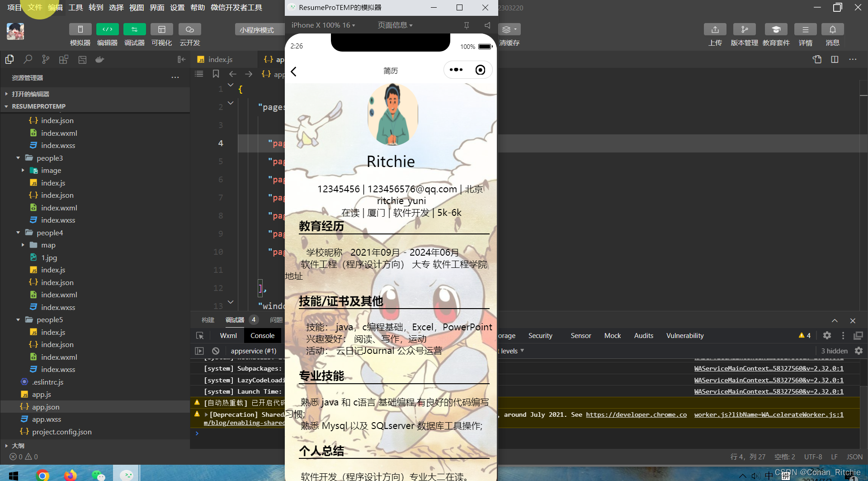868x481 pixels.
Task: Toggle the 编辑器 editor panel button
Action: coord(107,29)
